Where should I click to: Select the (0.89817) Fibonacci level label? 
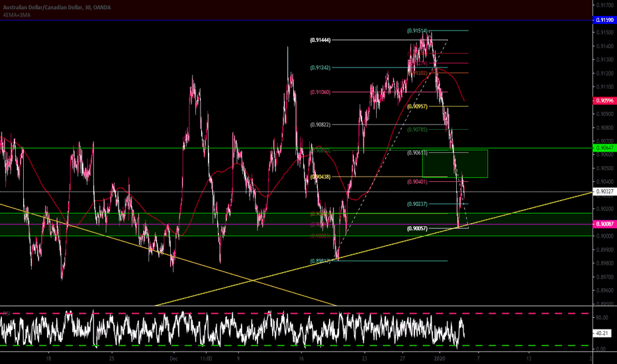[320, 261]
